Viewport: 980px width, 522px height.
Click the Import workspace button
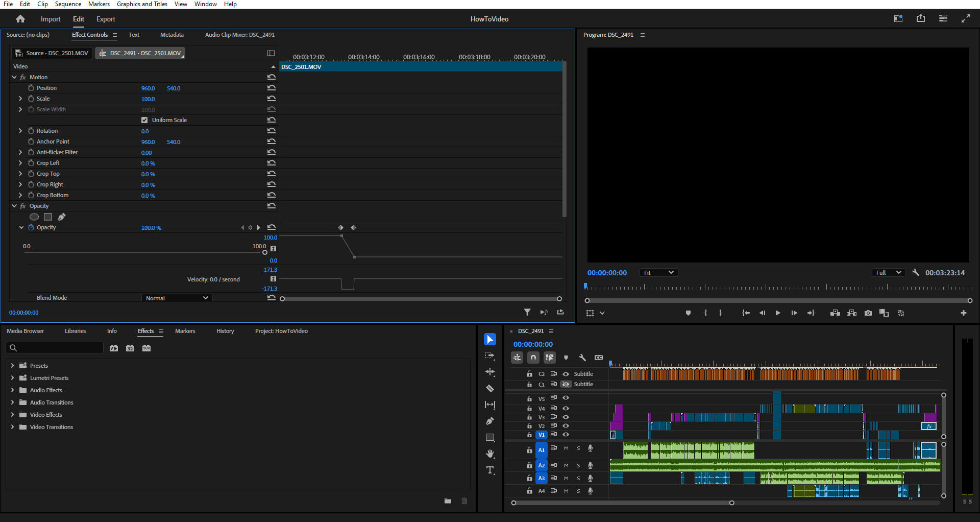click(51, 19)
